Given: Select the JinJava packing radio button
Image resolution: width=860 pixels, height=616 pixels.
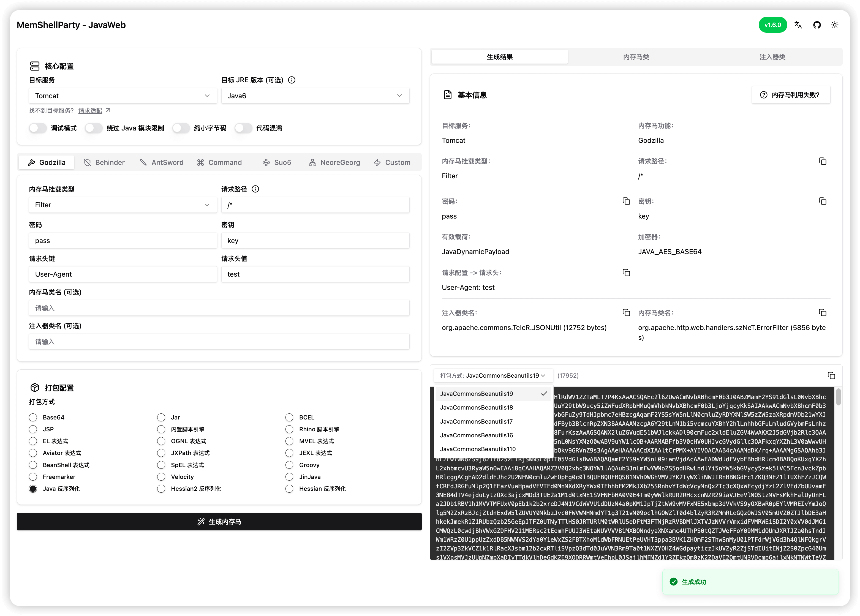Looking at the screenshot, I should coord(289,477).
